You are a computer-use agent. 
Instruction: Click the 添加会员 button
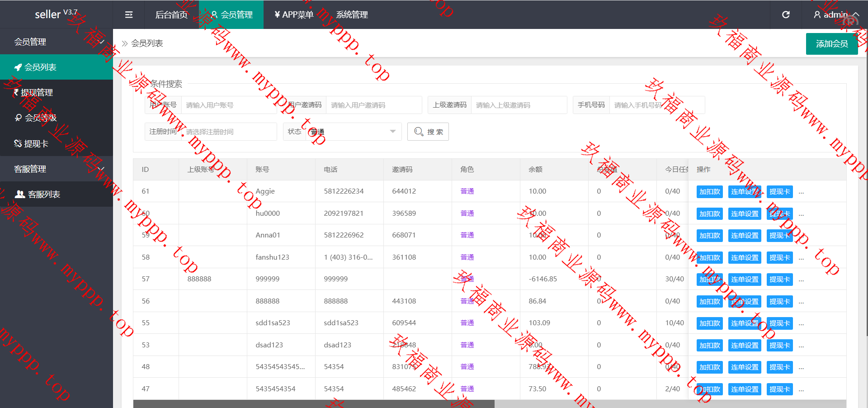pos(831,44)
